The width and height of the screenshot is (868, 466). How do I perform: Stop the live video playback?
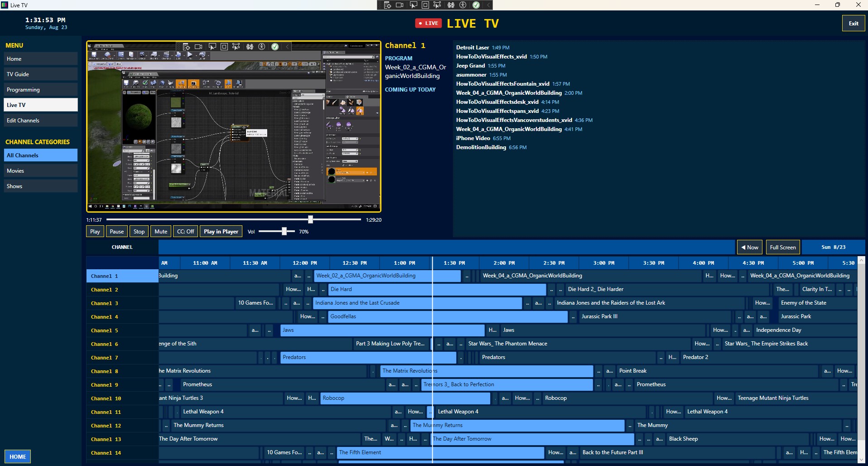tap(139, 232)
